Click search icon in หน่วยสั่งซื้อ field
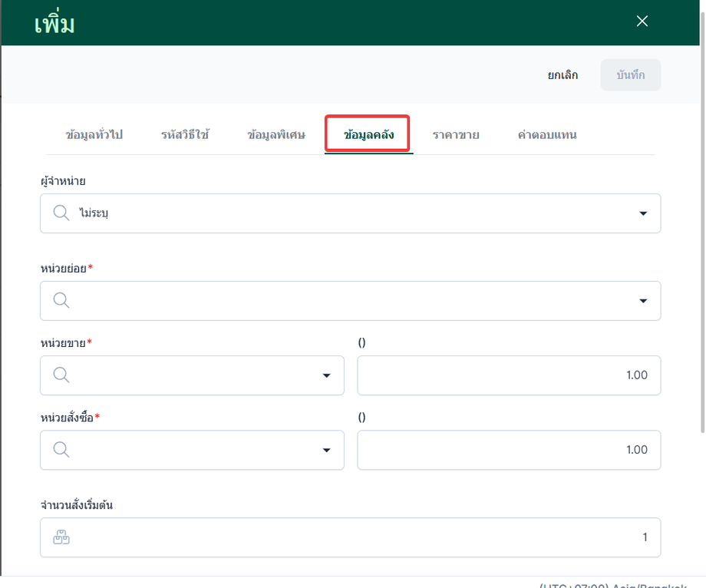Screen dimensions: 706x588 61,449
